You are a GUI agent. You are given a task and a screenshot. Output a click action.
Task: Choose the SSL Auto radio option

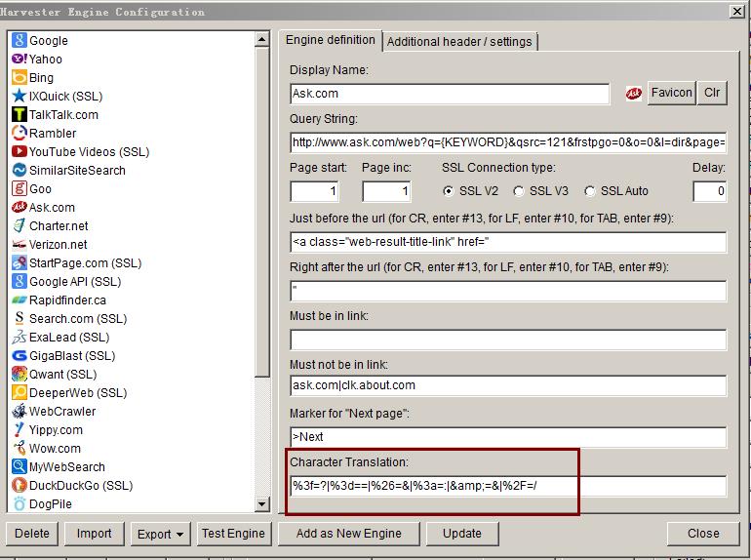[x=590, y=191]
